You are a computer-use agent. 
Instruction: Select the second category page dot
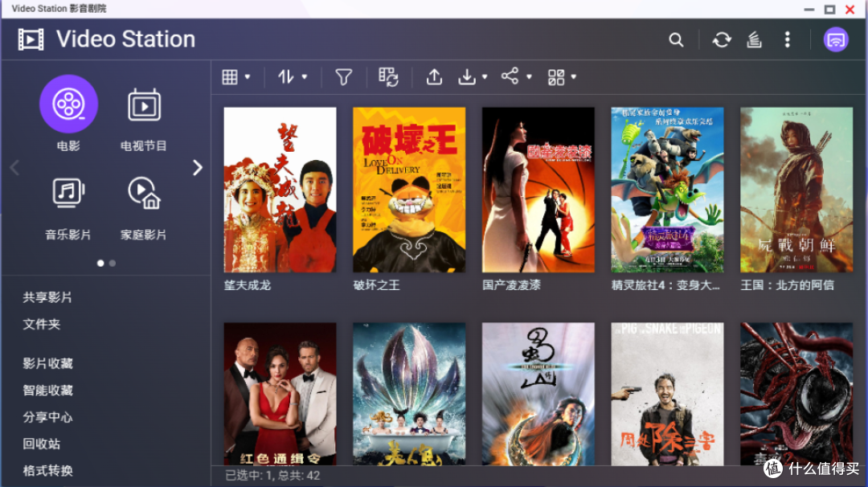click(x=113, y=264)
